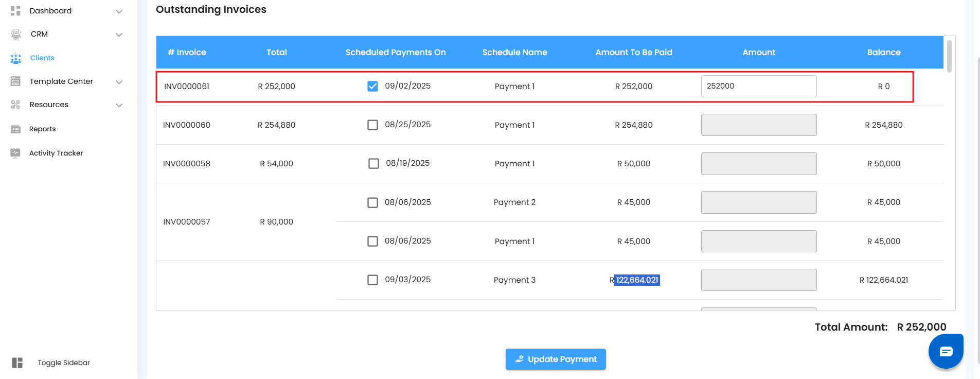Uncheck the 09/02/2025 scheduled payment
Viewport: 980px width, 379px height.
pos(372,86)
